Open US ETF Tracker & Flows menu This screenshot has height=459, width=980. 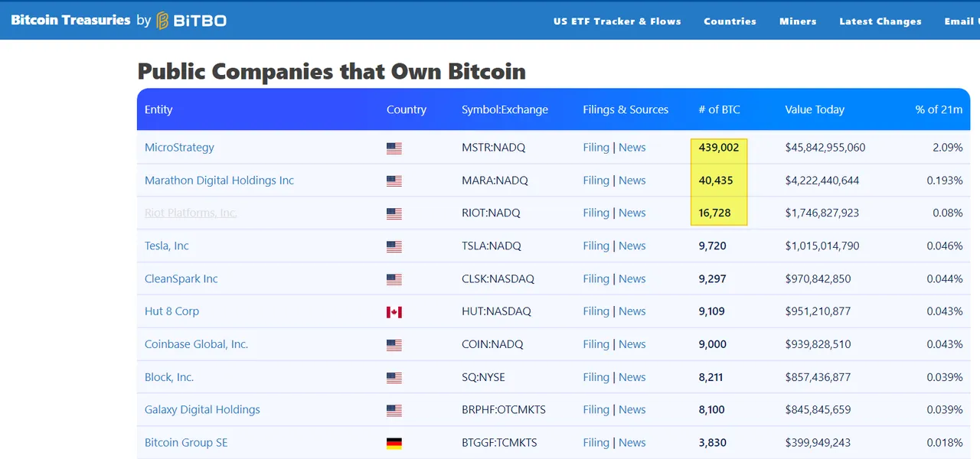point(617,21)
